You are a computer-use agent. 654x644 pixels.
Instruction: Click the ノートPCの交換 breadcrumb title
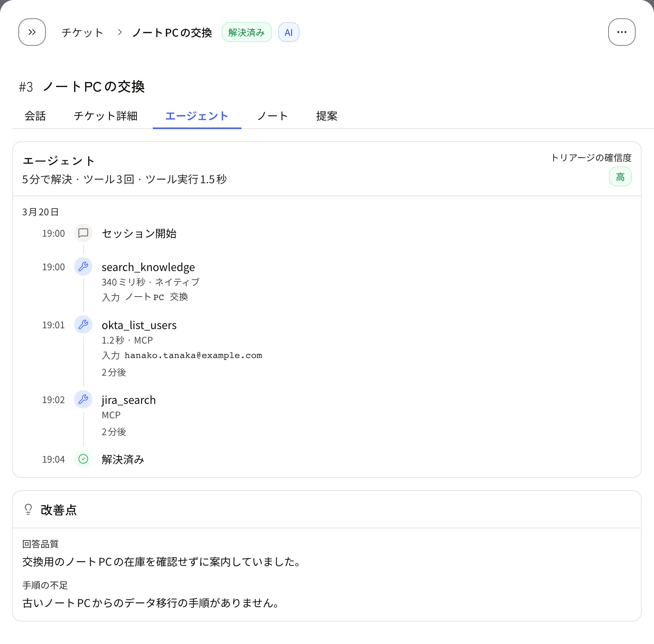(x=172, y=32)
